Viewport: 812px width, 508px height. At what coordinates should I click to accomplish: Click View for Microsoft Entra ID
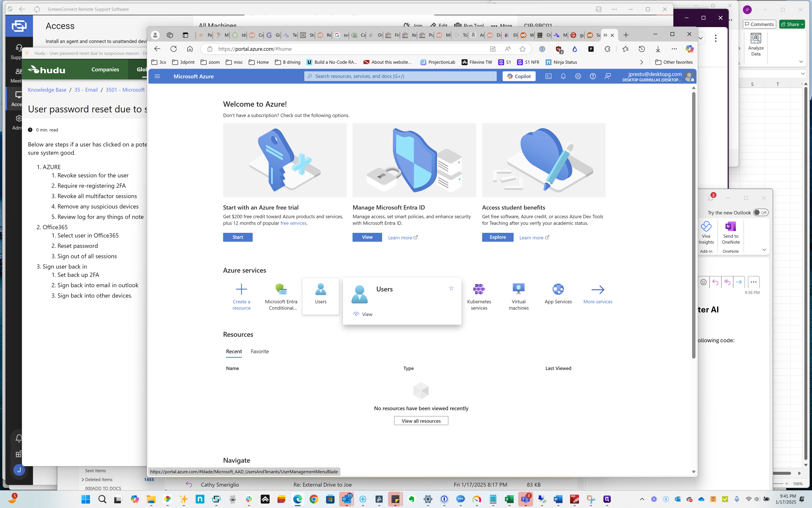367,237
